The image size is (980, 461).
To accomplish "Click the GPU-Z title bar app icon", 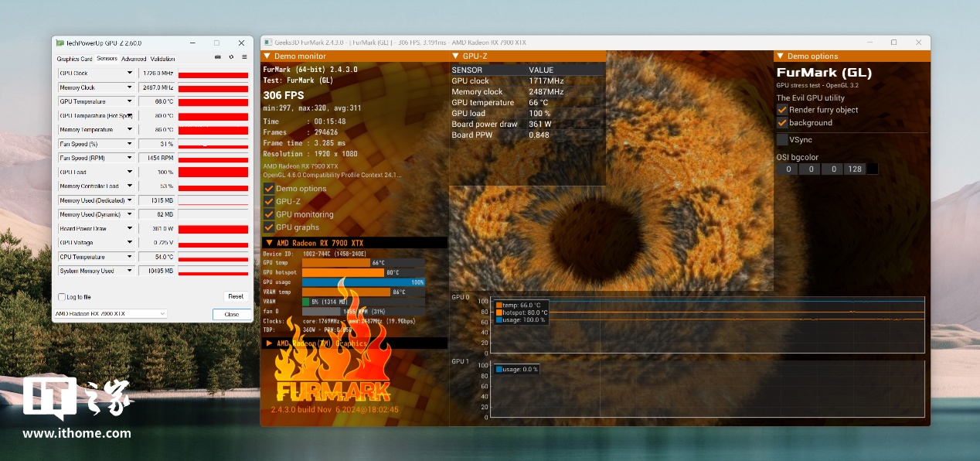I will point(61,43).
